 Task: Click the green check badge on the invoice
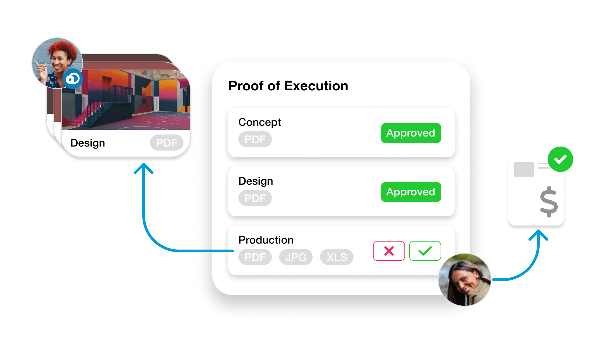[x=560, y=159]
